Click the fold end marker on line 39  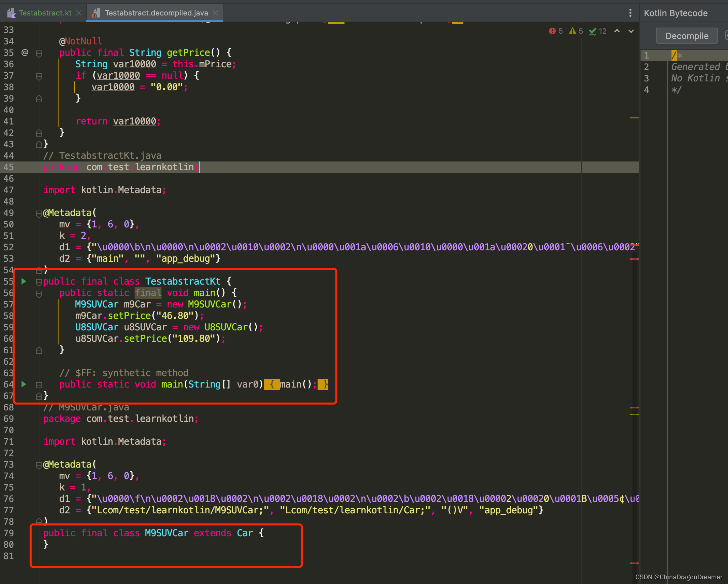pos(39,99)
